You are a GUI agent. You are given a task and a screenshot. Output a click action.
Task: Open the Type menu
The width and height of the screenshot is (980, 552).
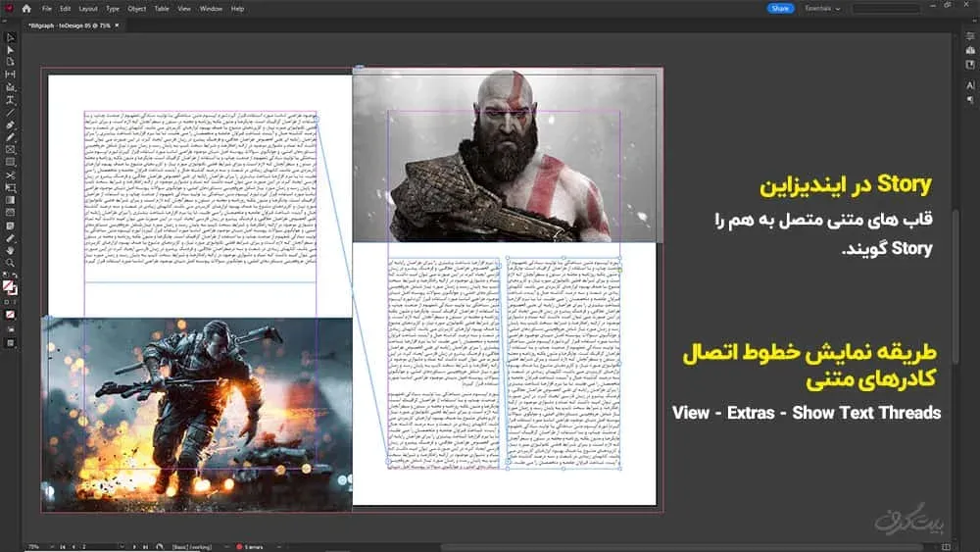[x=113, y=9]
